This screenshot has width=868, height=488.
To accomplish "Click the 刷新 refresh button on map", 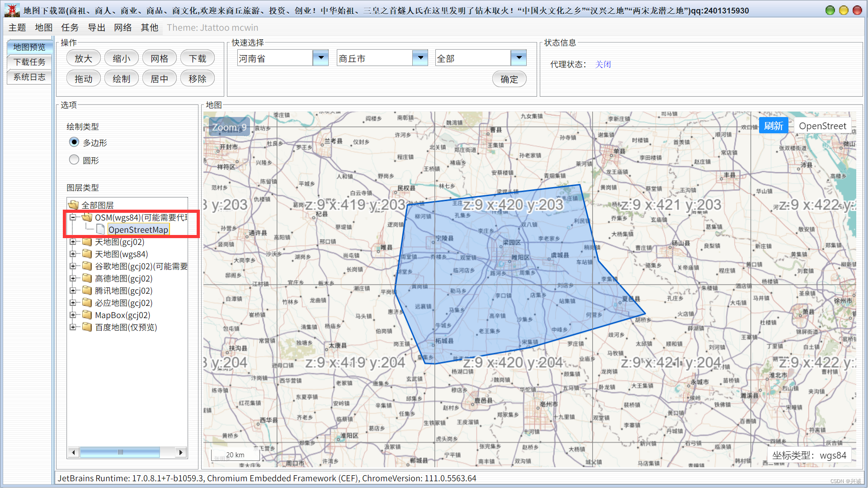I will [773, 126].
